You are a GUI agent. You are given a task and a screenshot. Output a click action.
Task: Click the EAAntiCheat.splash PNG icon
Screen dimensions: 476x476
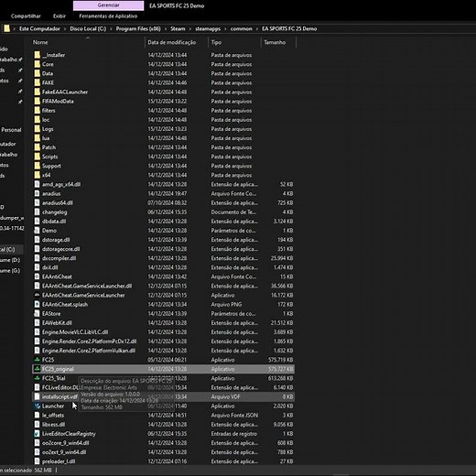(x=37, y=304)
